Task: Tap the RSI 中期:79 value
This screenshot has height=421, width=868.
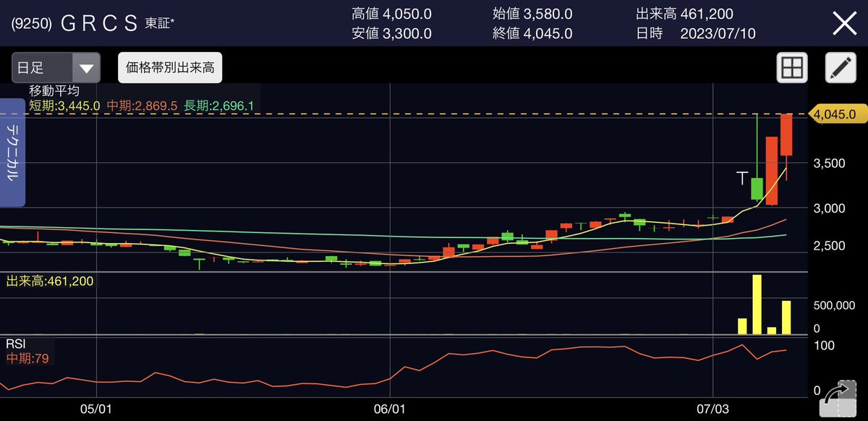Action: pyautogui.click(x=27, y=358)
